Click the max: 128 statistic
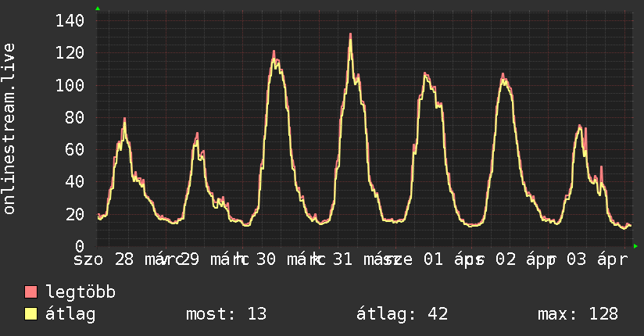The image size is (644, 336). (578, 314)
